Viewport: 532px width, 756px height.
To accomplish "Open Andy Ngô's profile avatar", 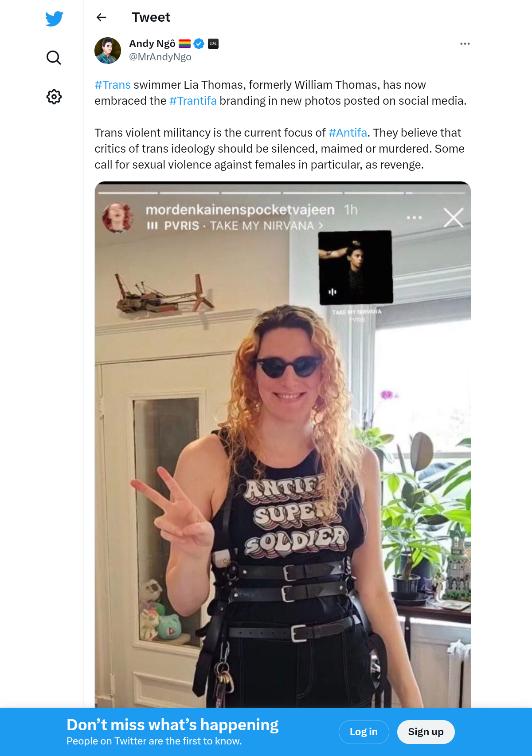I will coord(108,51).
